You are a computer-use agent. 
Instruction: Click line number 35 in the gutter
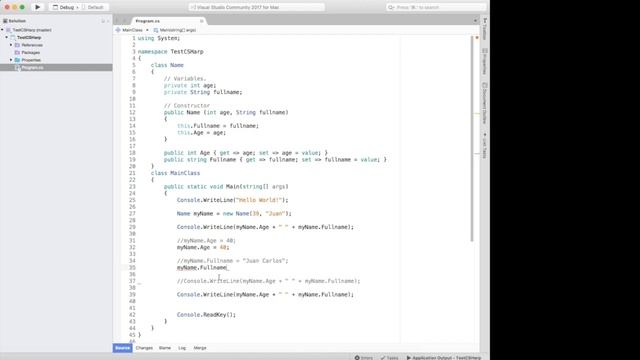(x=132, y=268)
